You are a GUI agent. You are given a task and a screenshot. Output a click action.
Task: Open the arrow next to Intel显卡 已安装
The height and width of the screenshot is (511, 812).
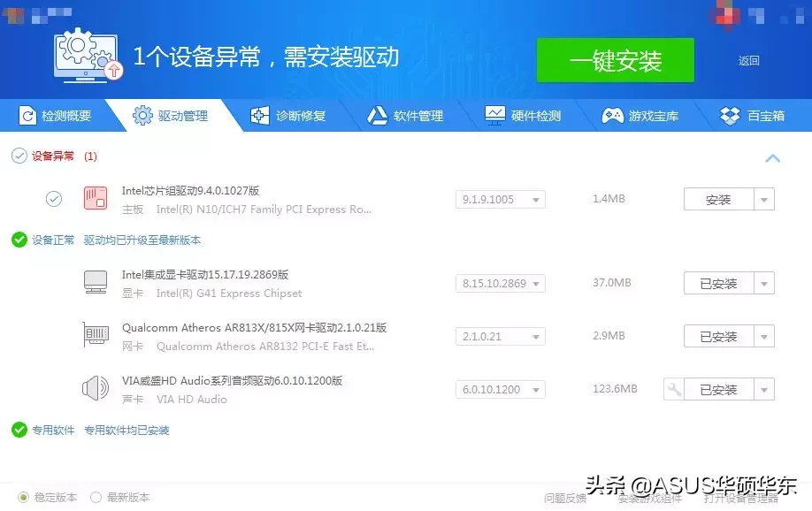[x=764, y=283]
